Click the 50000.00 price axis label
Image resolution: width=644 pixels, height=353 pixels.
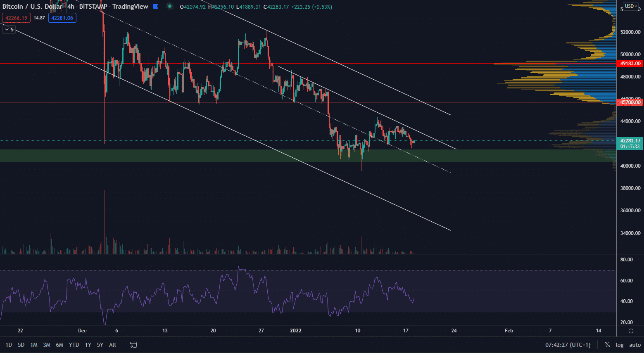(630, 54)
